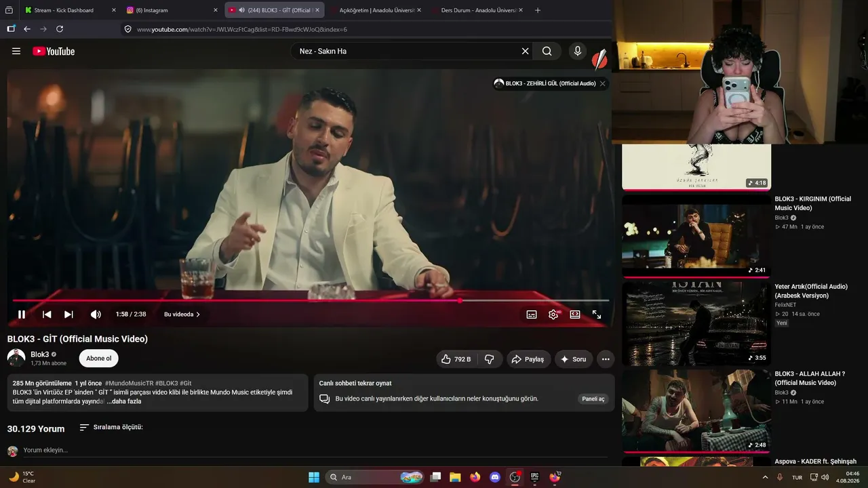Close the Instagram tab
The width and height of the screenshot is (868, 488).
216,10
